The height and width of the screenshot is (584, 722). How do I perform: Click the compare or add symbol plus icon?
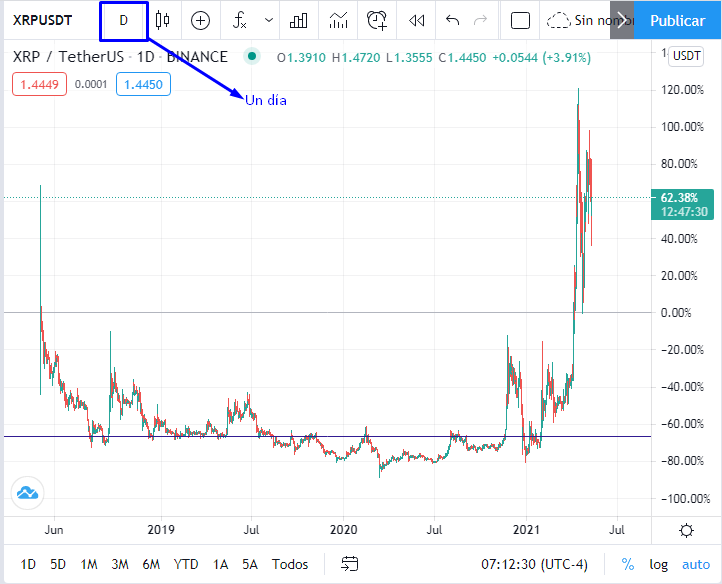coord(200,21)
